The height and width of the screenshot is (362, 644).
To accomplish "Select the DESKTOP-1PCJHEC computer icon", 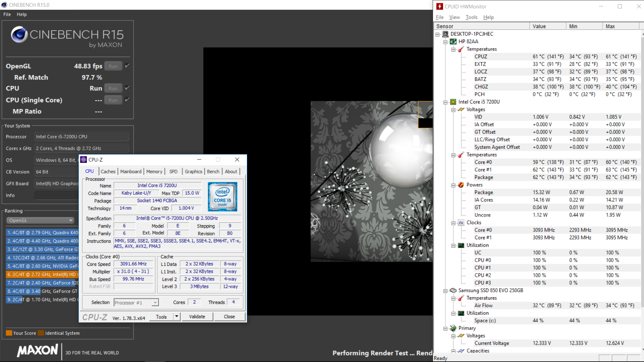I will [x=445, y=34].
